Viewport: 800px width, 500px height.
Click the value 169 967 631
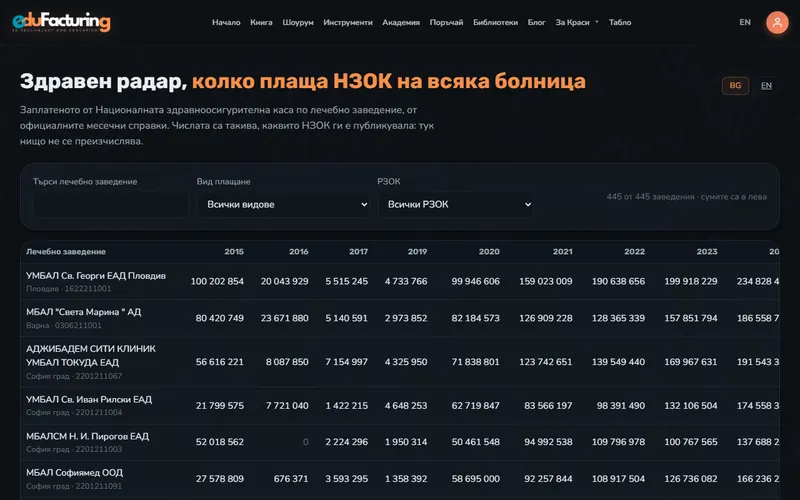click(x=690, y=362)
